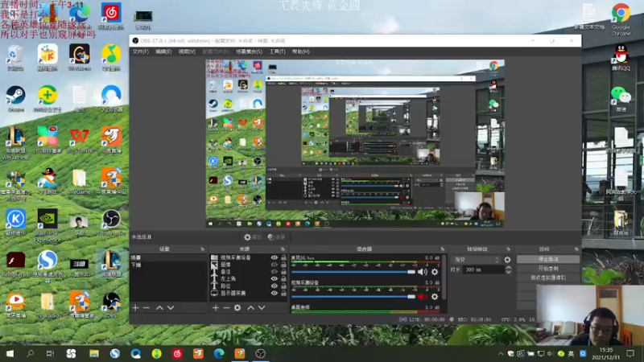Image resolution: width=644 pixels, height=362 pixels.
Task: Open settings gear for 视频采集设备 mixer channel
Action: 435,296
